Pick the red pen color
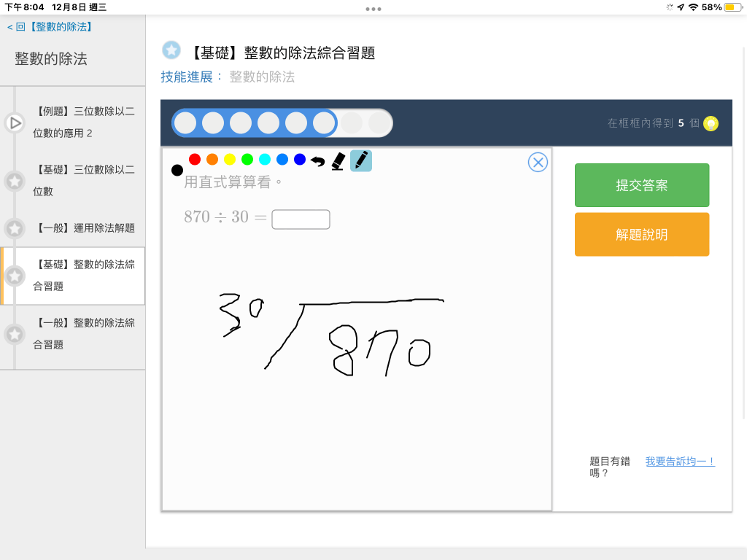This screenshot has width=747, height=560. pyautogui.click(x=195, y=159)
